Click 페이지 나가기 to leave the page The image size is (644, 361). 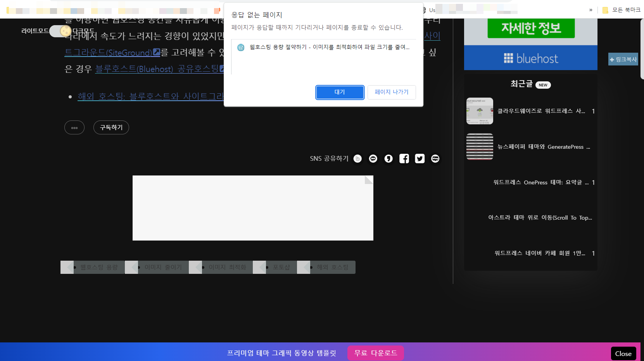(391, 92)
